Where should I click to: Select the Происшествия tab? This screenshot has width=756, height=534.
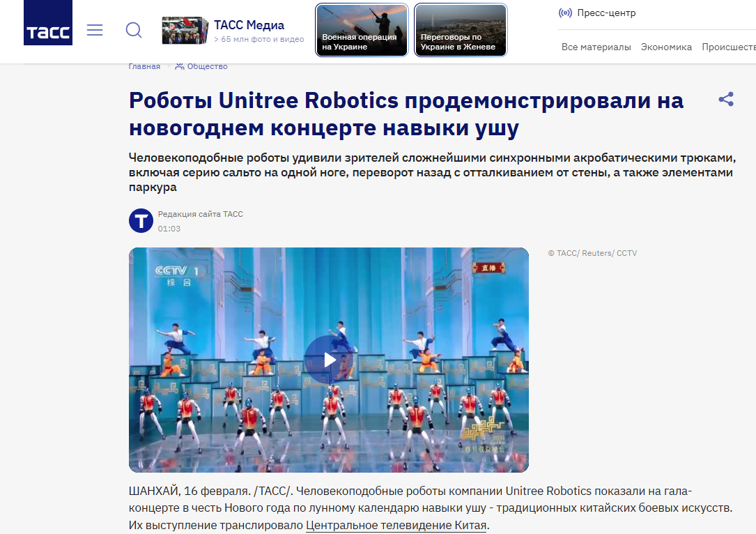tap(729, 47)
